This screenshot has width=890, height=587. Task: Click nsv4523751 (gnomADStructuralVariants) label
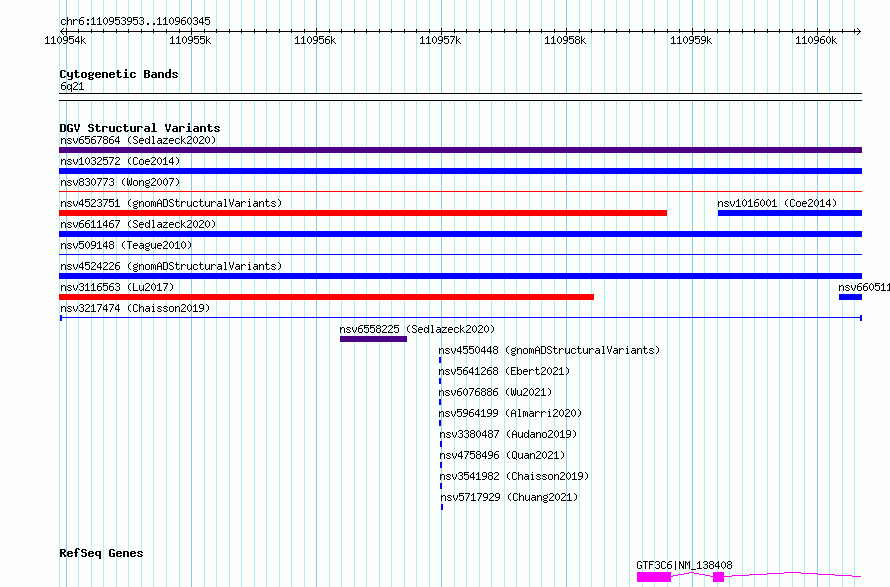click(171, 203)
